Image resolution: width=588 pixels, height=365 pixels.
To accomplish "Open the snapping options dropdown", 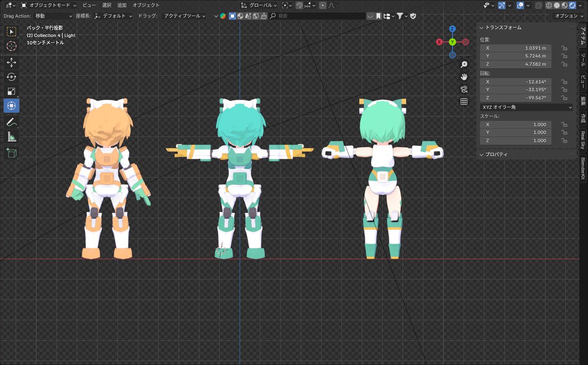I will [x=310, y=5].
